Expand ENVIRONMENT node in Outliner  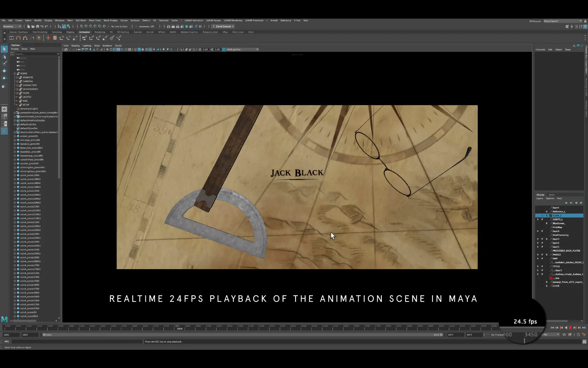[17, 89]
